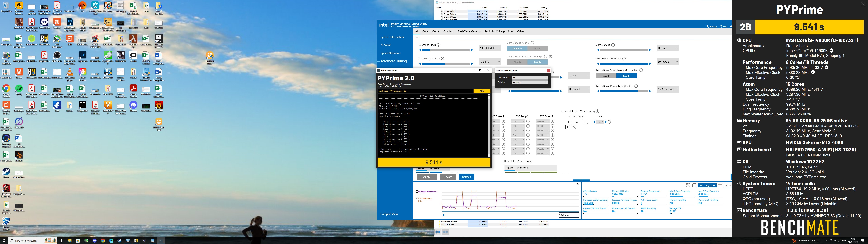The height and width of the screenshot is (244, 868).
Task: Open the Monitors tab under Per-Core Tuning
Action: pyautogui.click(x=522, y=168)
